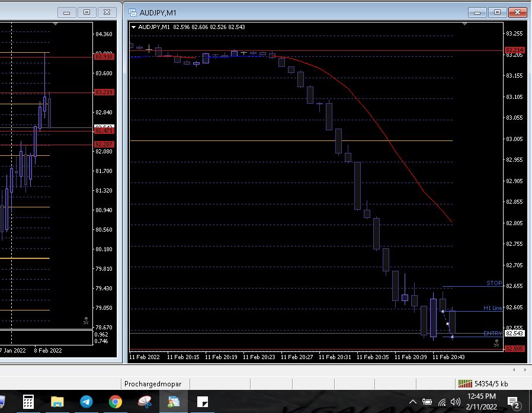532x413 pixels.
Task: Click the red moving average line
Action: point(388,140)
